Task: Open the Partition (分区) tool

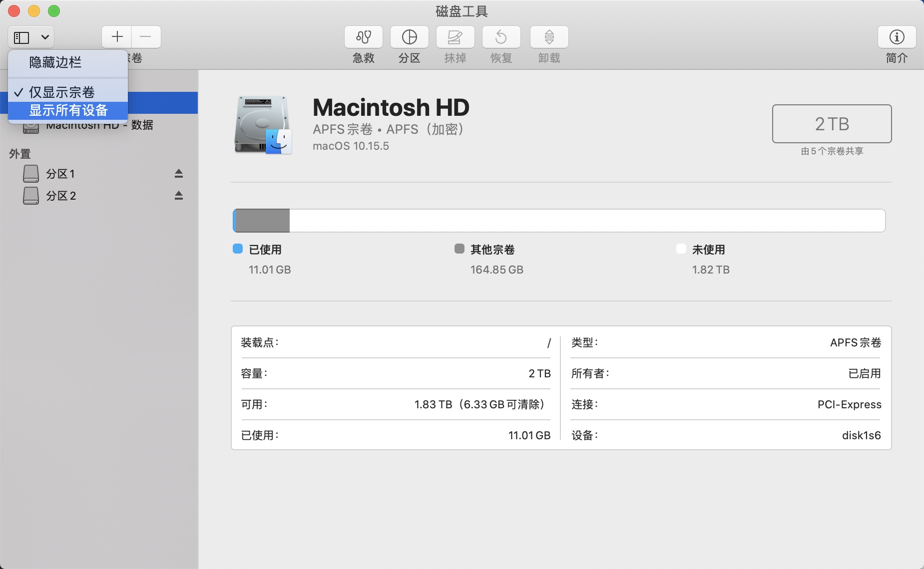Action: (x=409, y=37)
